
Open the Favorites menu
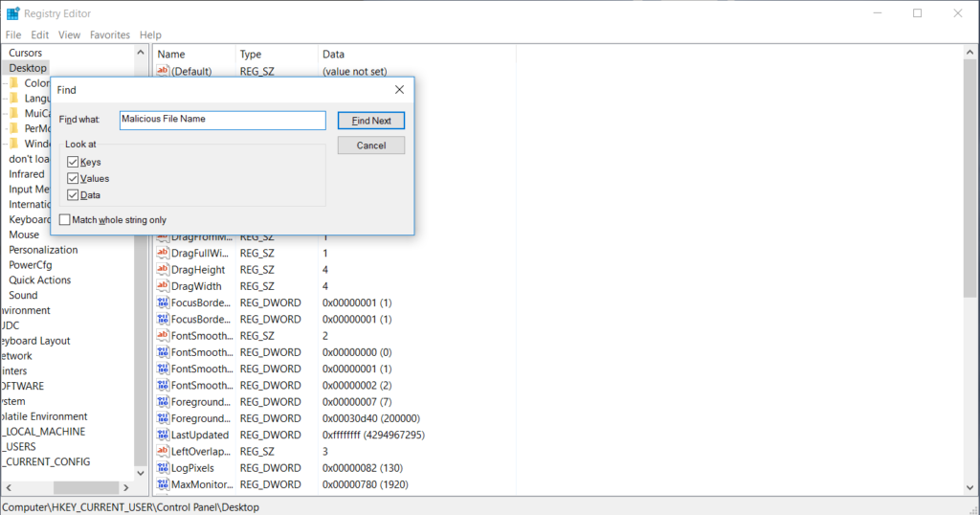pyautogui.click(x=109, y=35)
